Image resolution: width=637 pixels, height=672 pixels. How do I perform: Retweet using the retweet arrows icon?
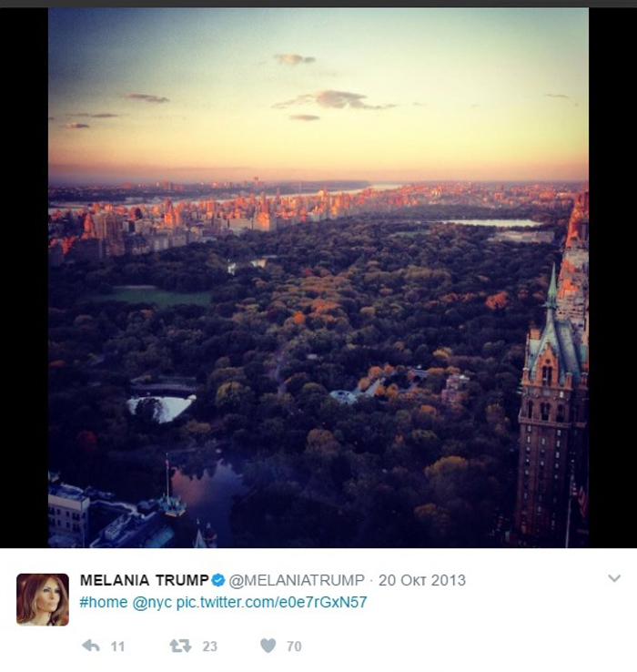click(180, 646)
